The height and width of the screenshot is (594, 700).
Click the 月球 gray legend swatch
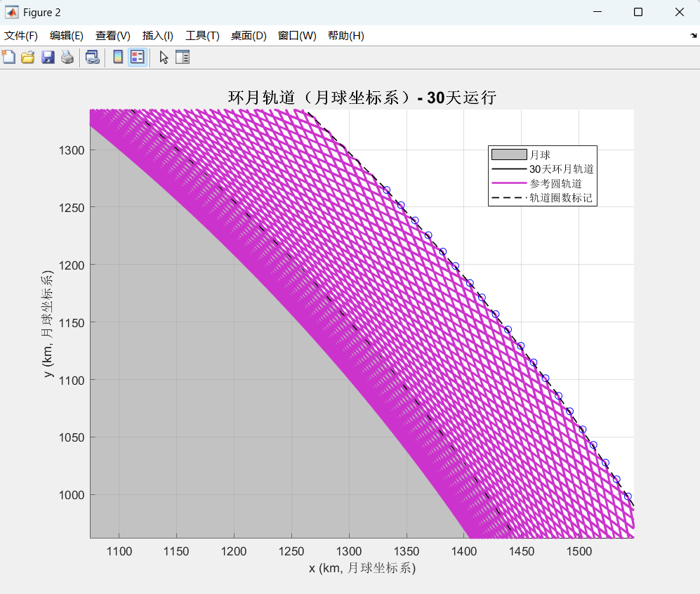point(509,154)
